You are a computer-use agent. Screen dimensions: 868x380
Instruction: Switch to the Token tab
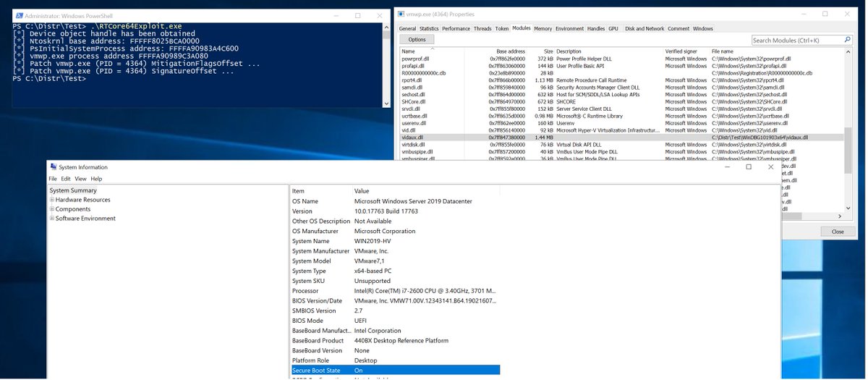click(x=502, y=28)
